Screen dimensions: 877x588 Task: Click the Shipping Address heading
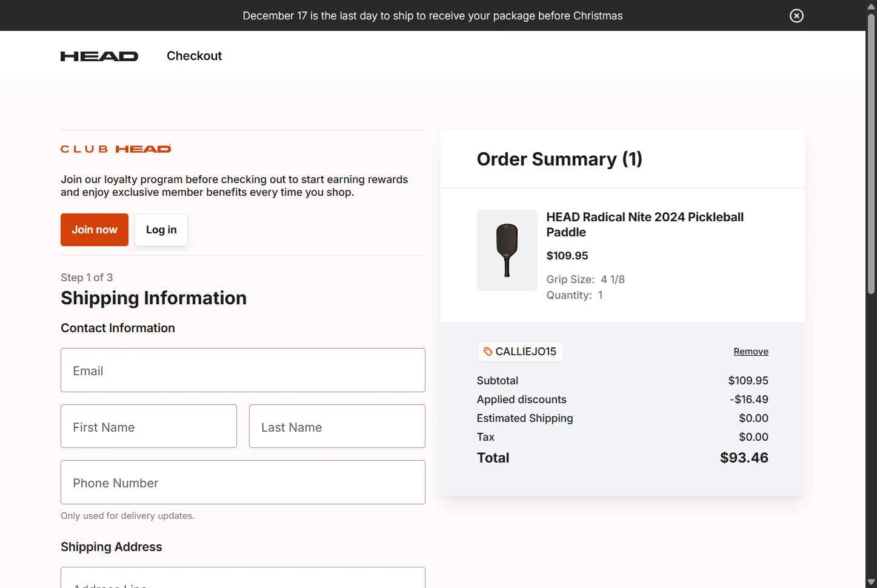[x=112, y=547]
